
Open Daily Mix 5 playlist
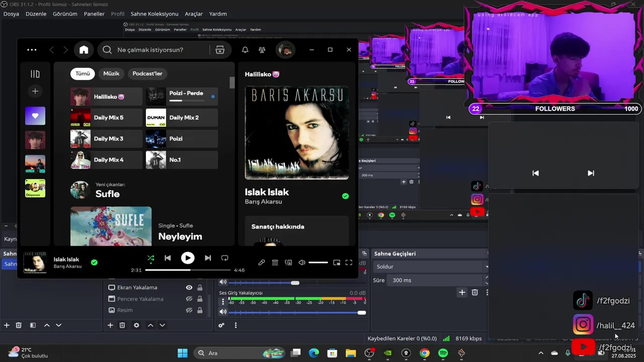pos(106,118)
